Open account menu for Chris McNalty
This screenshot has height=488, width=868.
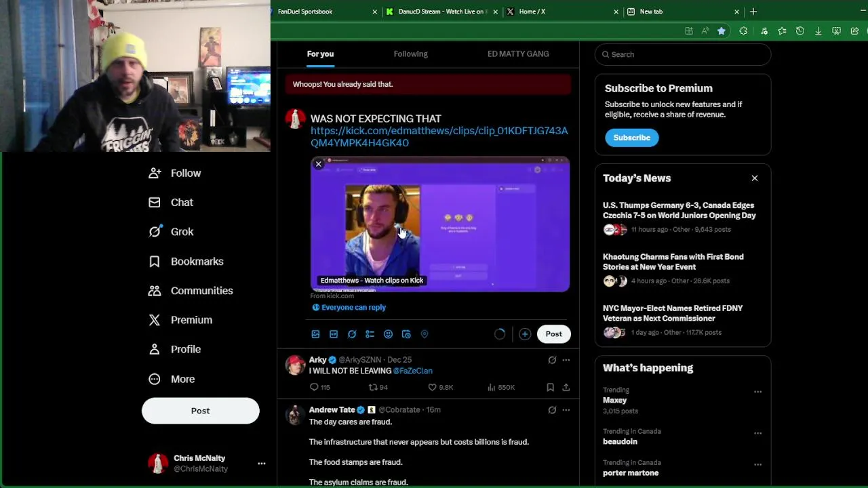coord(207,463)
